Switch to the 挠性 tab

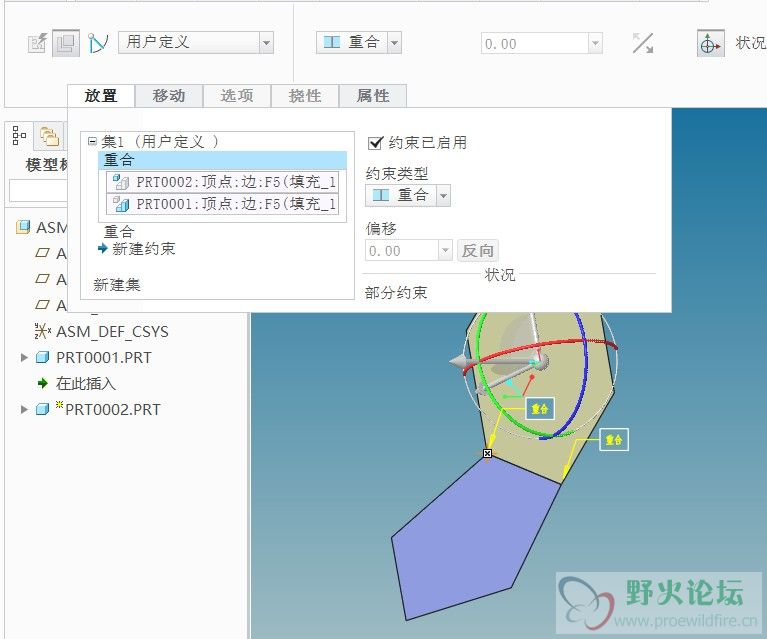pos(305,95)
